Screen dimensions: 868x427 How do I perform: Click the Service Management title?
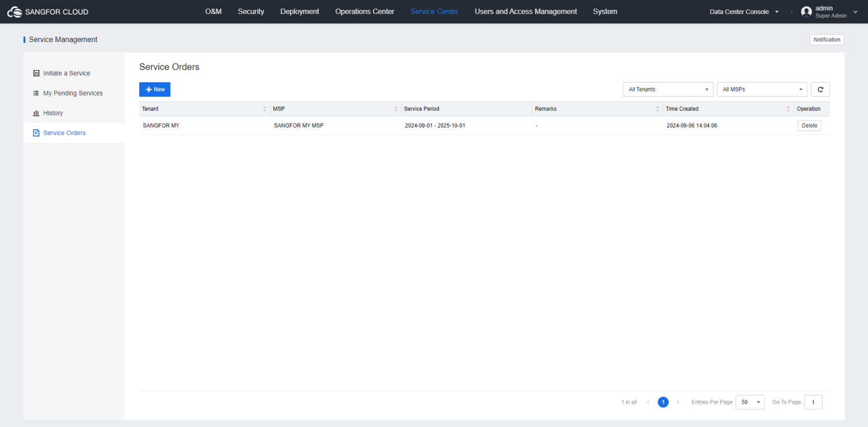(x=63, y=40)
